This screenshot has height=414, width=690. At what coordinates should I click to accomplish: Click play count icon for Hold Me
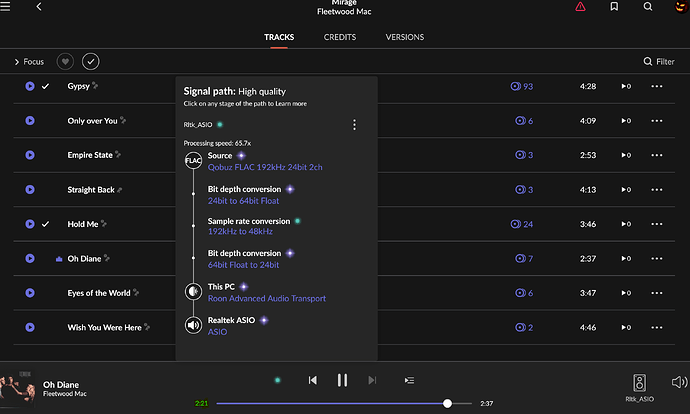click(x=515, y=224)
